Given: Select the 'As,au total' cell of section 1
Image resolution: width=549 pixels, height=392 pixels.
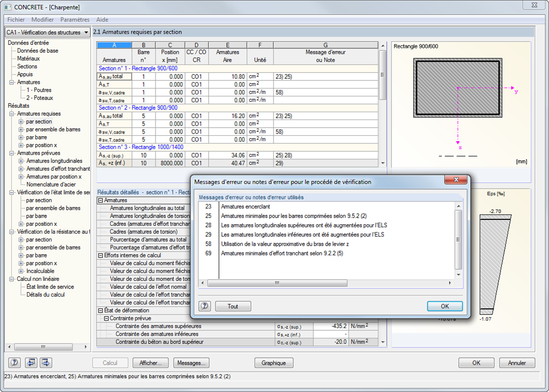Looking at the screenshot, I should tap(115, 76).
